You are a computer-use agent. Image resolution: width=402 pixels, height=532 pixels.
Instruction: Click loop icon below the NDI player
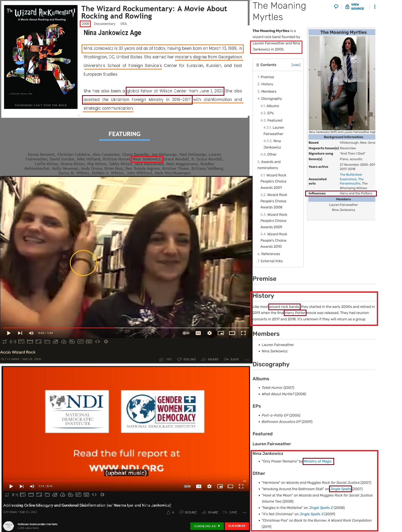click(x=7, y=494)
